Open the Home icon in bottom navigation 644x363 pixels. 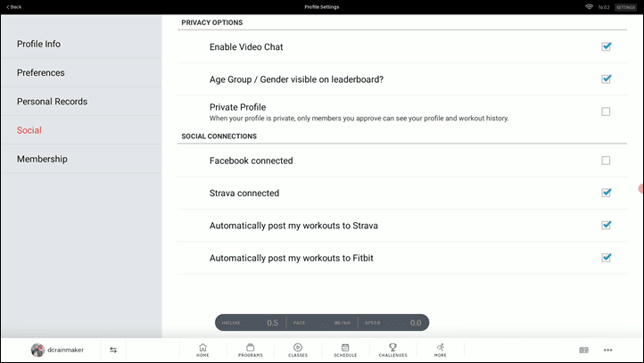click(x=202, y=350)
